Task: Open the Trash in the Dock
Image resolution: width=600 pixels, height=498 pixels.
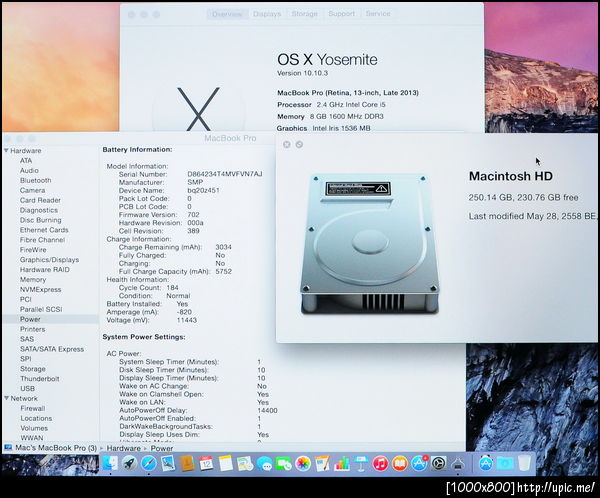Action: coord(524,464)
